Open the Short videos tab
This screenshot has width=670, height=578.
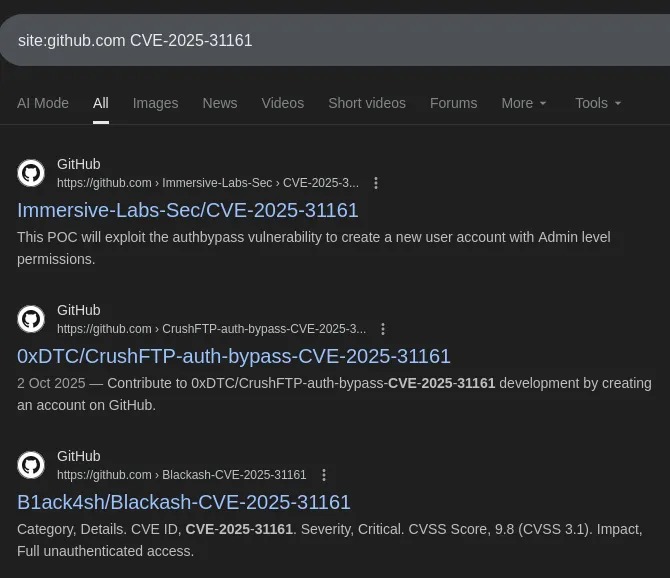367,103
